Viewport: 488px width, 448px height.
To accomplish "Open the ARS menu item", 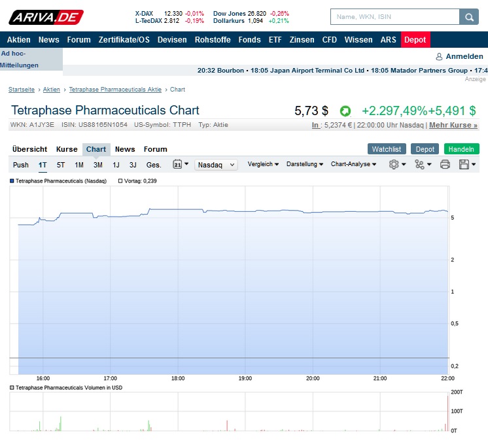I will click(388, 40).
